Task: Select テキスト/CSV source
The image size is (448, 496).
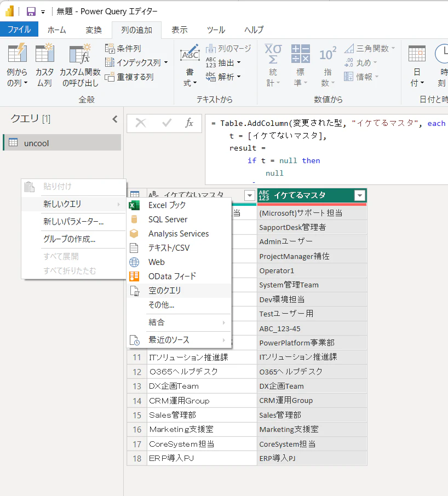Action: (179, 247)
